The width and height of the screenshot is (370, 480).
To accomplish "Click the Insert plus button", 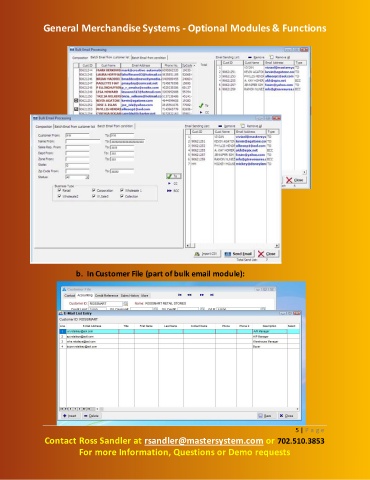I will tap(70, 416).
